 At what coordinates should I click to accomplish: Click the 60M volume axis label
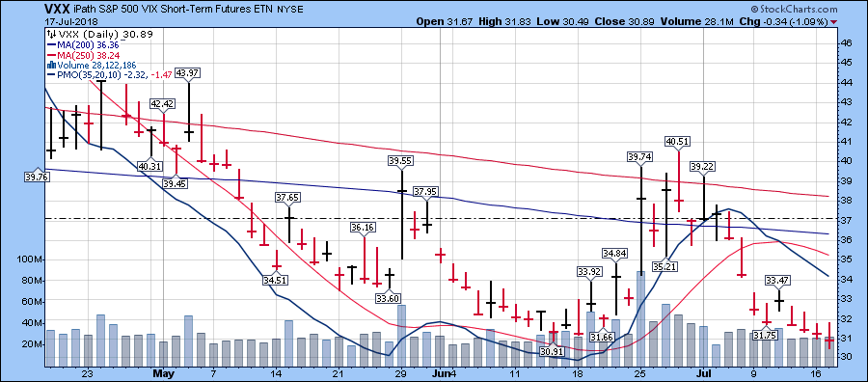click(x=33, y=302)
